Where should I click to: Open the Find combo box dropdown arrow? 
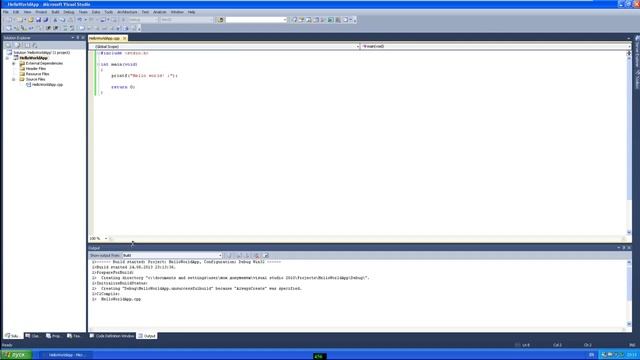click(285, 20)
